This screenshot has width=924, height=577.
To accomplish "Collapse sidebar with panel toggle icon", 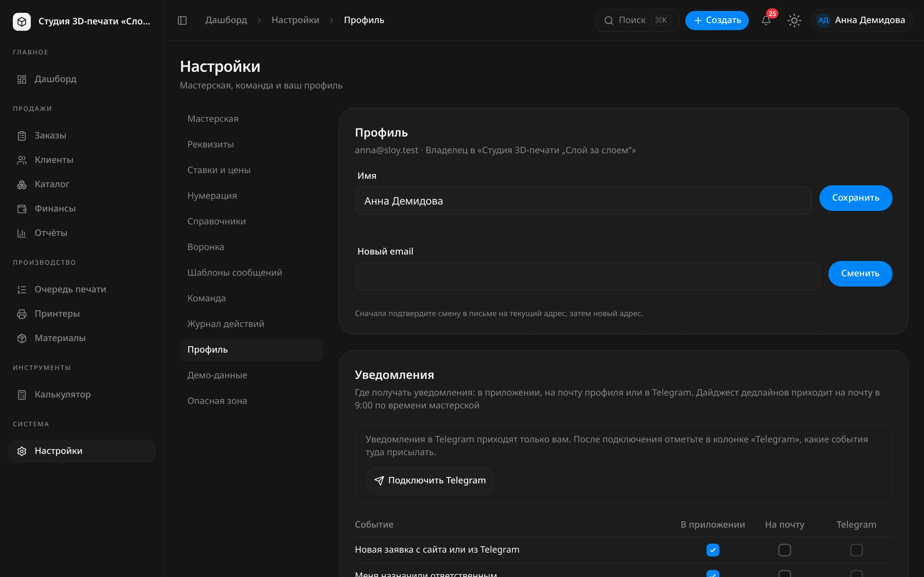I will (182, 20).
